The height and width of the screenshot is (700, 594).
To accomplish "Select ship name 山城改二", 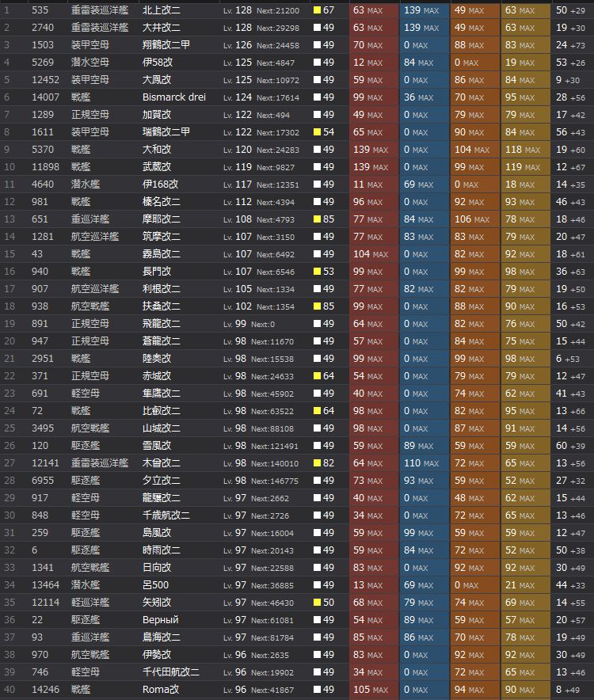I will 162,428.
